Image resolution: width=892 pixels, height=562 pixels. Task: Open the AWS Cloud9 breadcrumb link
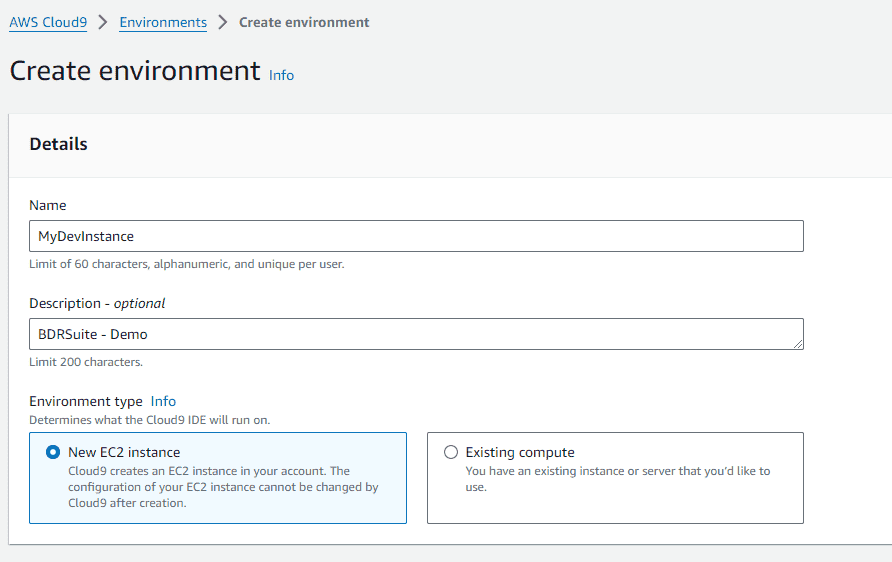48,22
